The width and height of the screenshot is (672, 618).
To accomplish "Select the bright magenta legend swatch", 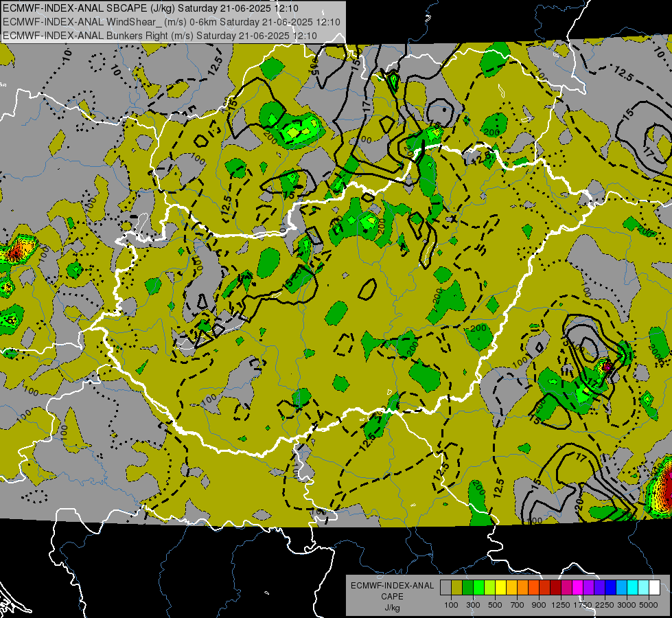I will click(578, 588).
